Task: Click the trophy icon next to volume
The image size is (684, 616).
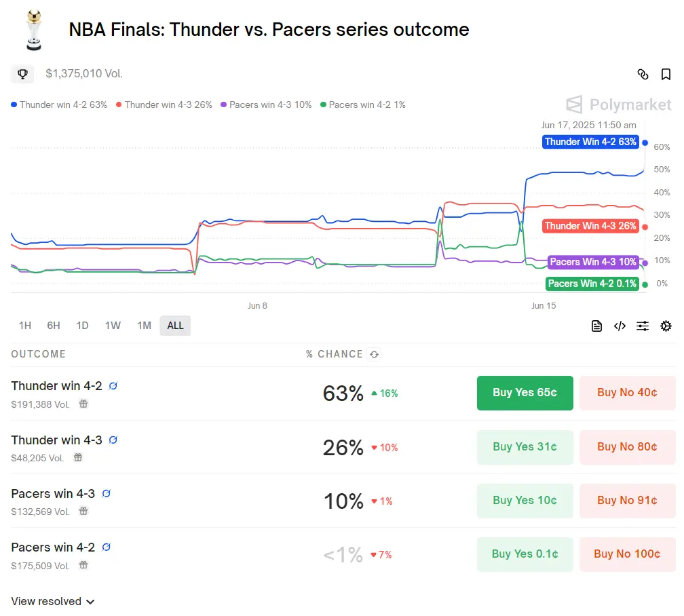Action: 22,74
